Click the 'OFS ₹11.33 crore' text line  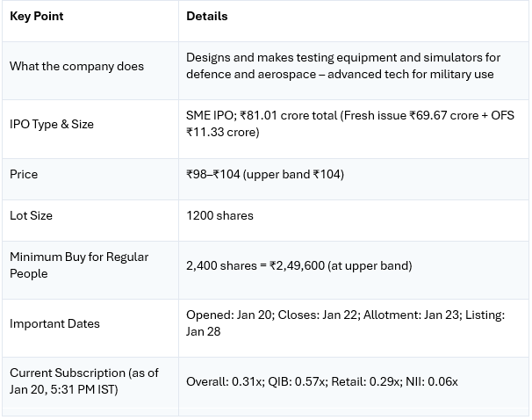point(222,133)
